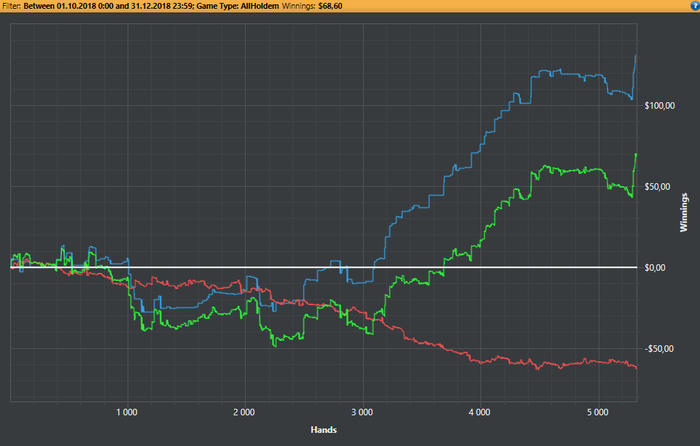The width and height of the screenshot is (700, 446).
Task: Click the $50,00 axis label
Action: coord(657,187)
